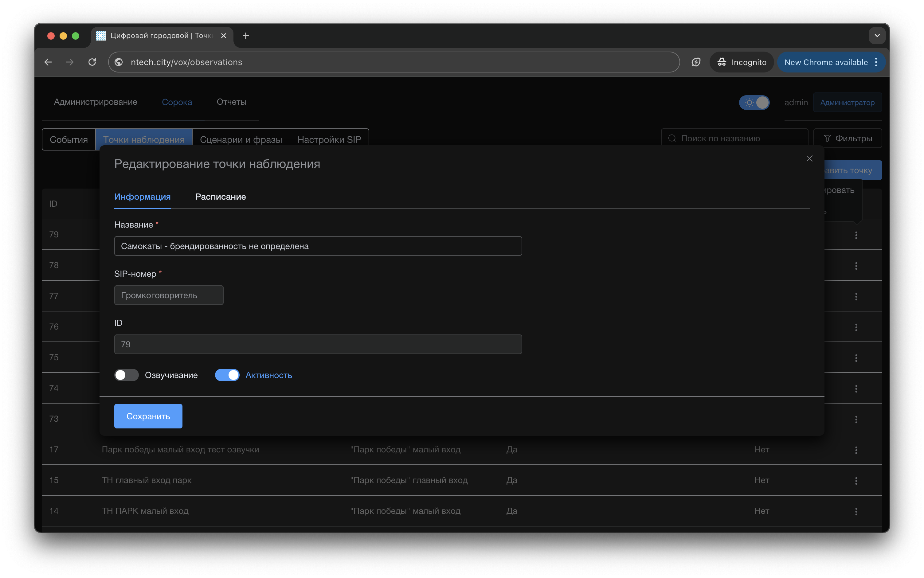Viewport: 924px width, 578px height.
Task: Click into the Название text field
Action: click(318, 246)
